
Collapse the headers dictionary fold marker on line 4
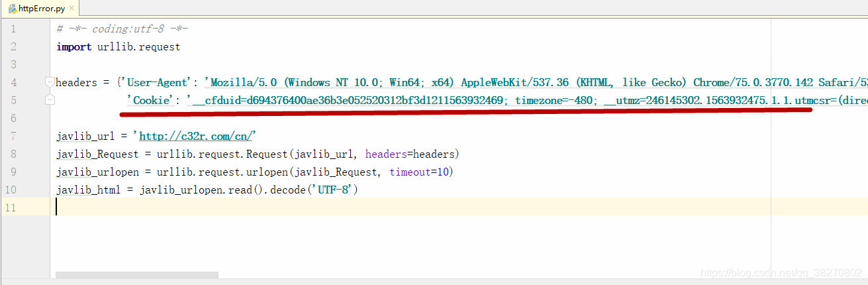tap(50, 82)
